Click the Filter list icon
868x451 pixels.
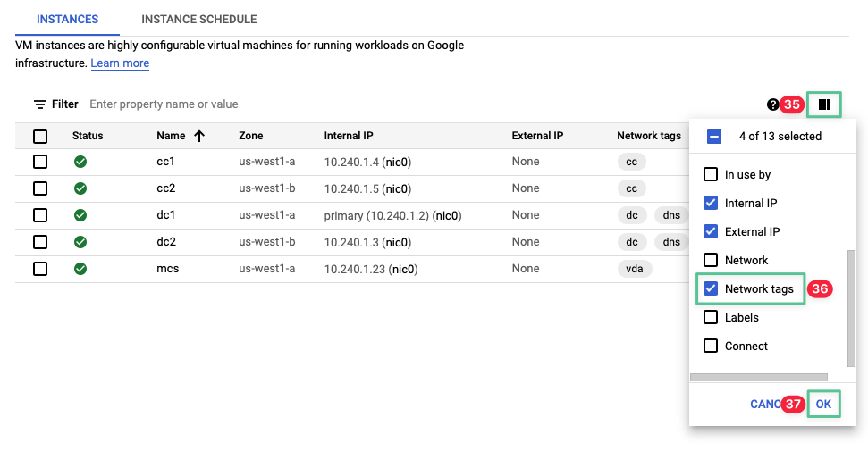[x=40, y=104]
